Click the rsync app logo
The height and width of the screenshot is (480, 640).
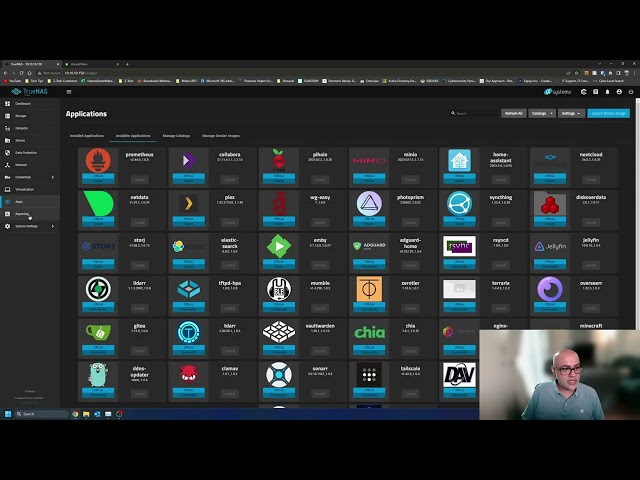pyautogui.click(x=459, y=246)
